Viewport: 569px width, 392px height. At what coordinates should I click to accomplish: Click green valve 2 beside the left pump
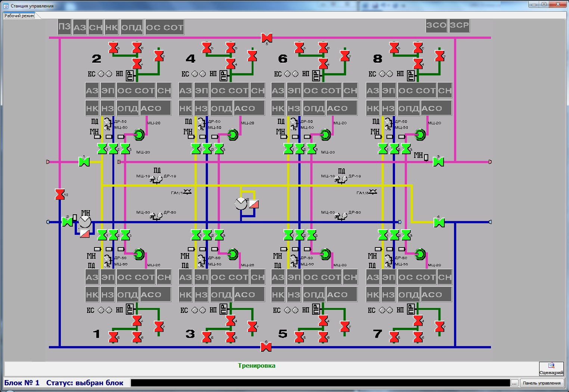tap(67, 222)
